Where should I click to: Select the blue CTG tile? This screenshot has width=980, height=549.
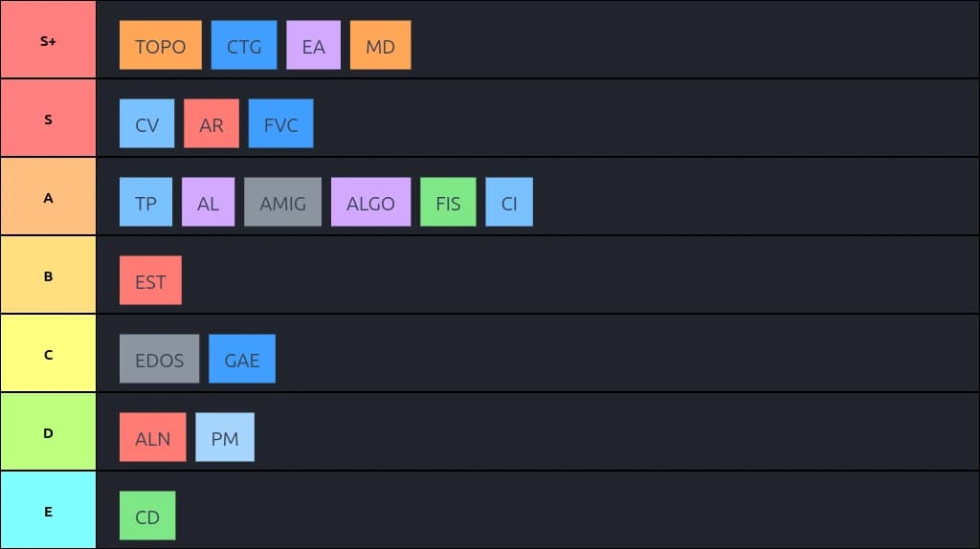[244, 45]
